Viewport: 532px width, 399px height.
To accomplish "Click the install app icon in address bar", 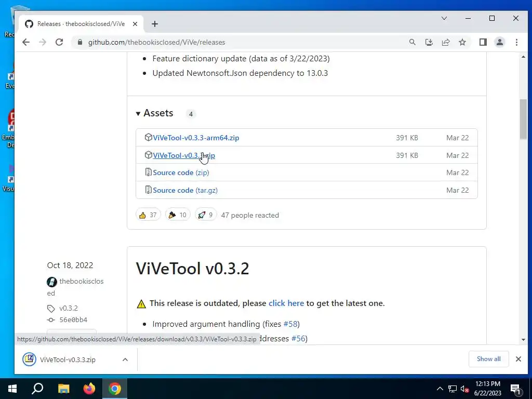I will tap(429, 42).
